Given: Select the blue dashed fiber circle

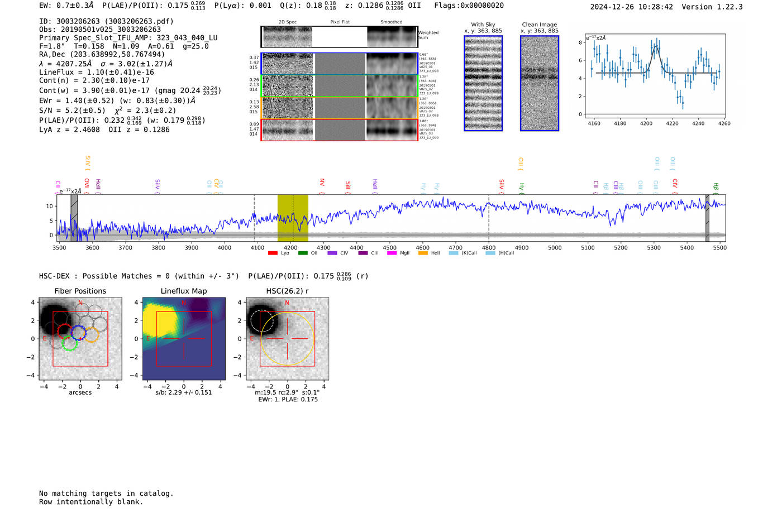Looking at the screenshot, I should [78, 333].
